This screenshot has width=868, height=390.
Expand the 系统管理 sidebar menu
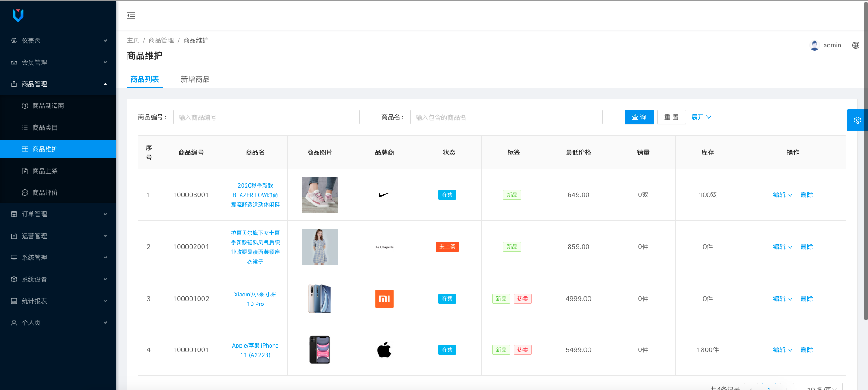tap(58, 258)
